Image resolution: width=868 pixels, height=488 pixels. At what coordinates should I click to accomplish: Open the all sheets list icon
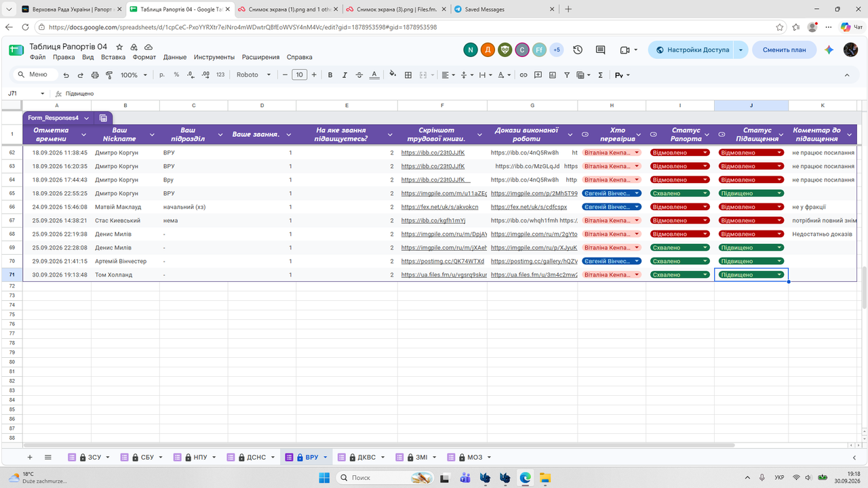point(47,457)
